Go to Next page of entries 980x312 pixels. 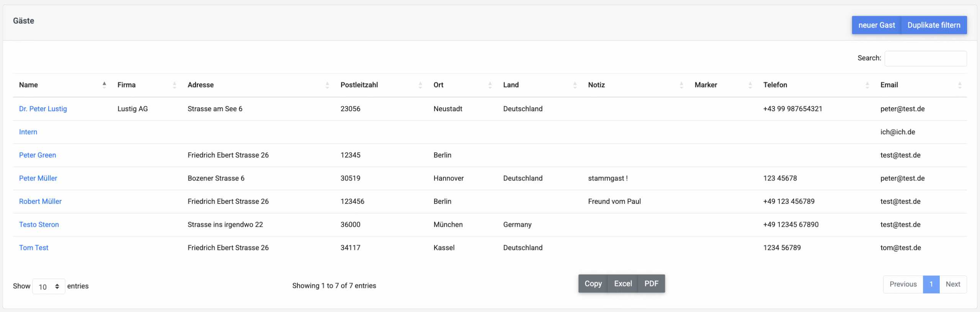[x=952, y=284]
